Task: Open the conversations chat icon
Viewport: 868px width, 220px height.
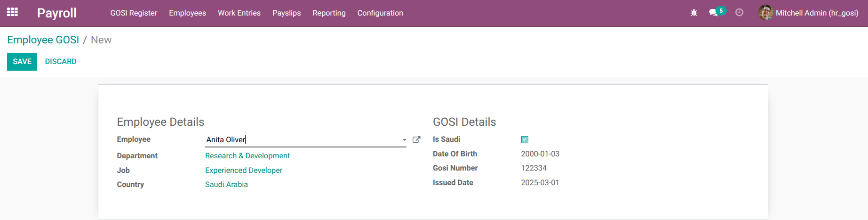Action: tap(713, 13)
